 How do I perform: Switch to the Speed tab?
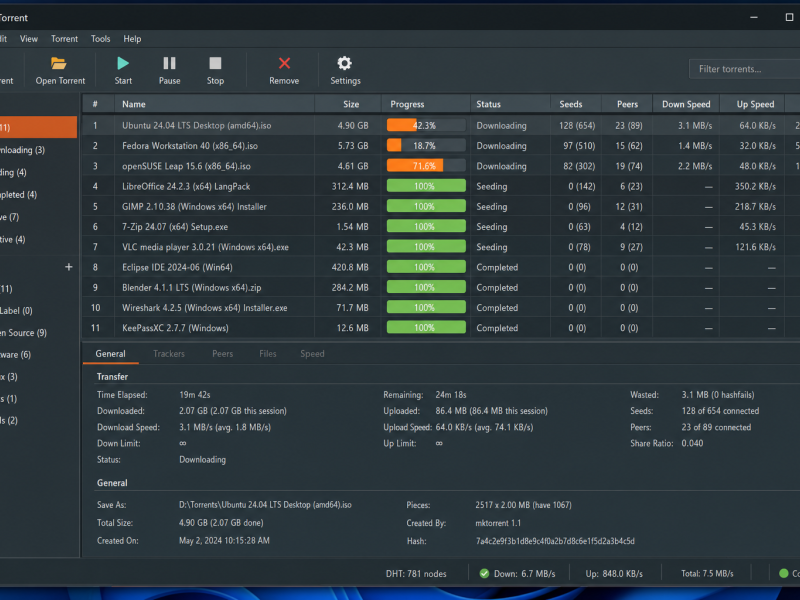pyautogui.click(x=312, y=354)
